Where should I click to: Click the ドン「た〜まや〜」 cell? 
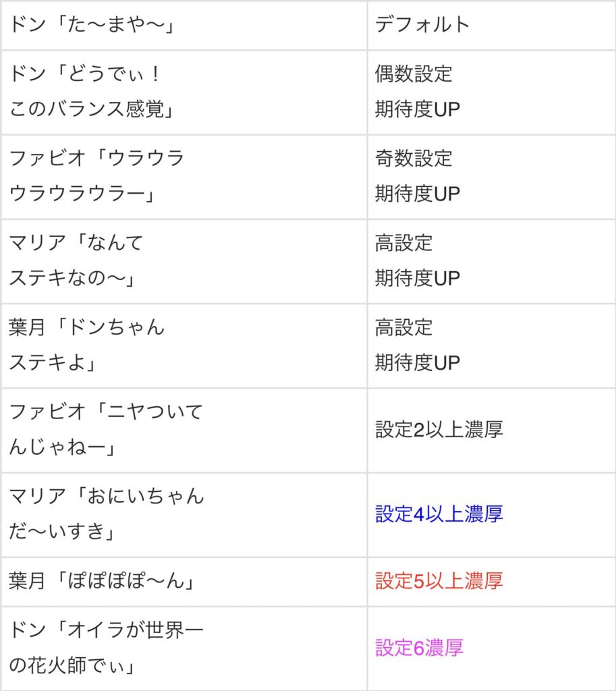pos(184,25)
